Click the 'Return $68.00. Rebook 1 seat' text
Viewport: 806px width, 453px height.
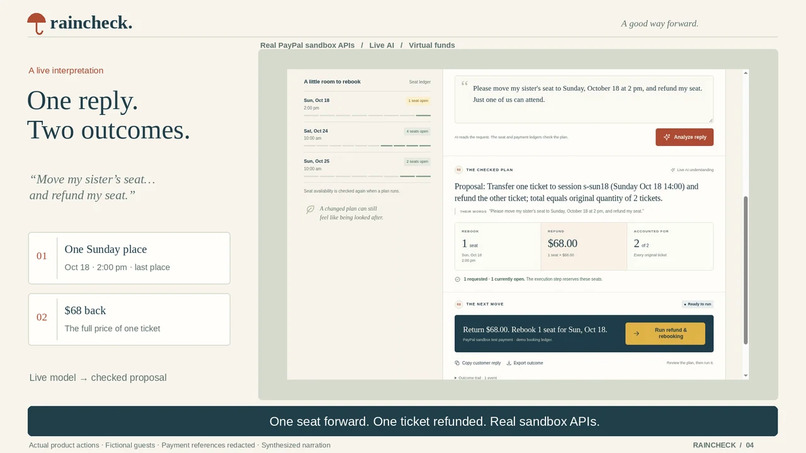535,330
